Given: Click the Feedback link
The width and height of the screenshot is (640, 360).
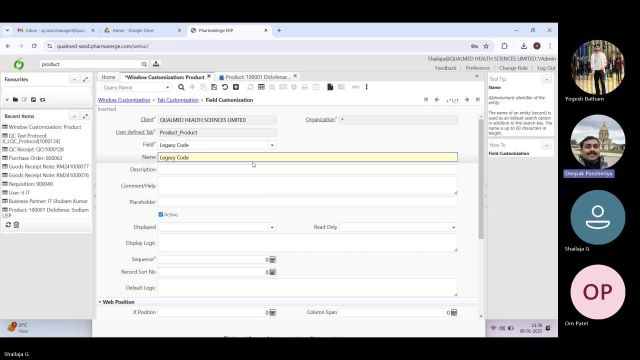Looking at the screenshot, I should tap(445, 68).
